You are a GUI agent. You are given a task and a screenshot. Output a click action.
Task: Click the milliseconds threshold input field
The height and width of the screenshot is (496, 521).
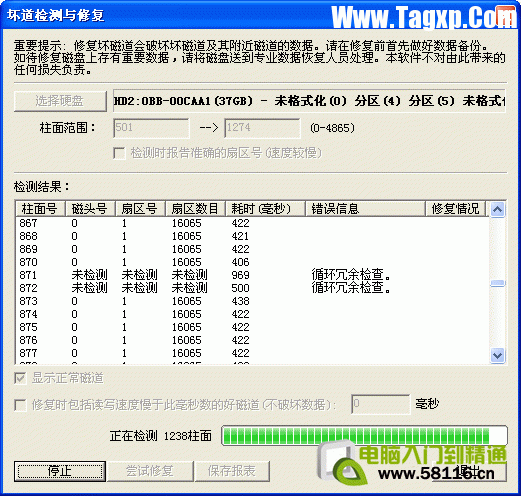381,404
